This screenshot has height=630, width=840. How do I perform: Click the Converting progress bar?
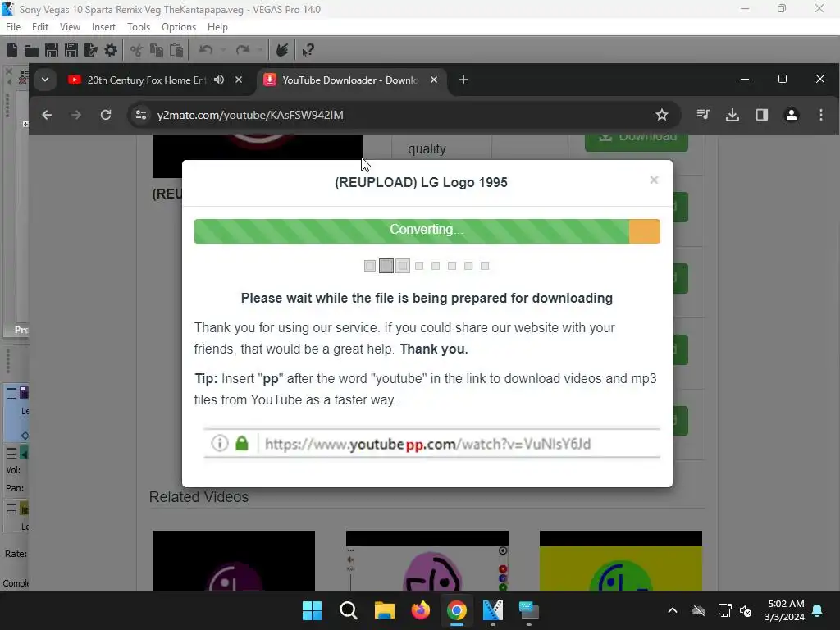[427, 231]
